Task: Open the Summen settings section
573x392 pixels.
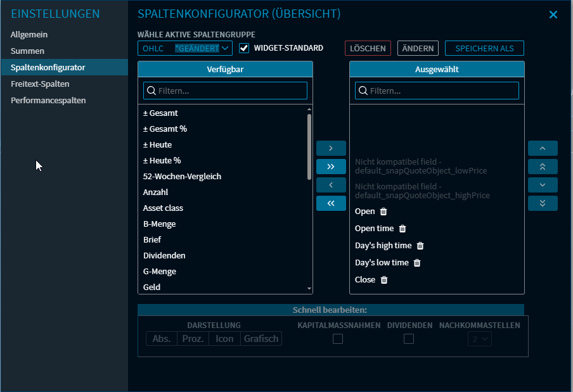Action: click(x=27, y=51)
